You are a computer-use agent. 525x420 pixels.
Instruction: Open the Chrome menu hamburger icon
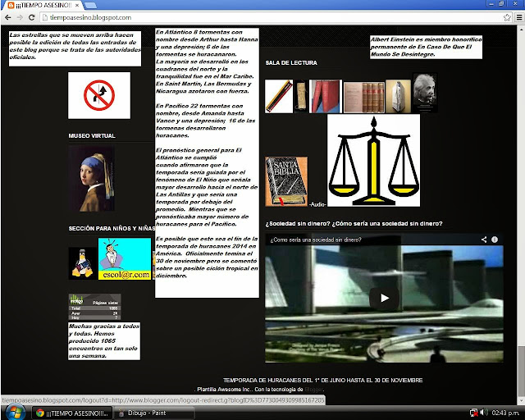pos(519,17)
